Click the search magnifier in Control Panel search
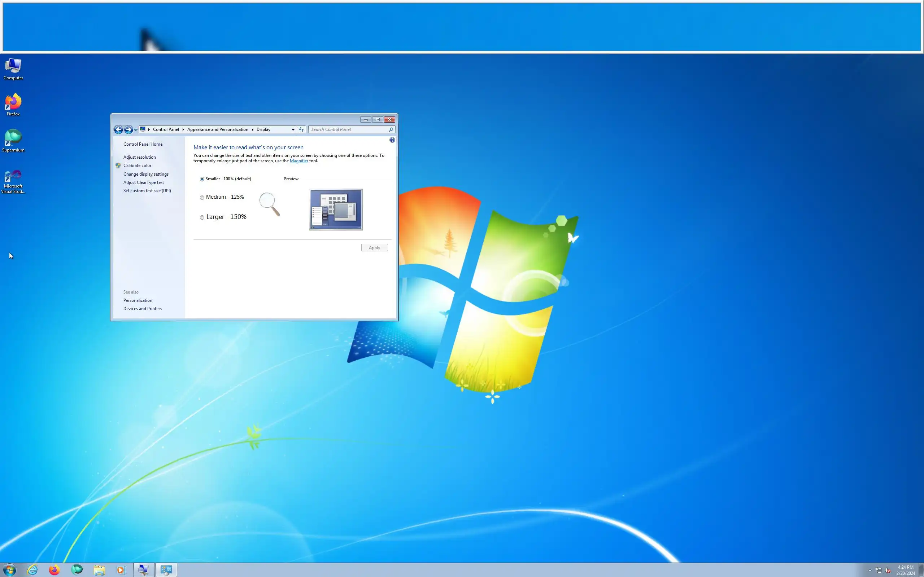The image size is (924, 577). 391,130
